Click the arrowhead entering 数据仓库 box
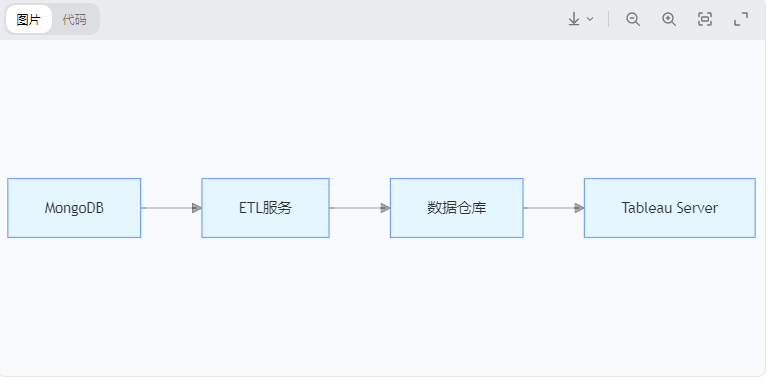This screenshot has width=768, height=380. 385,208
